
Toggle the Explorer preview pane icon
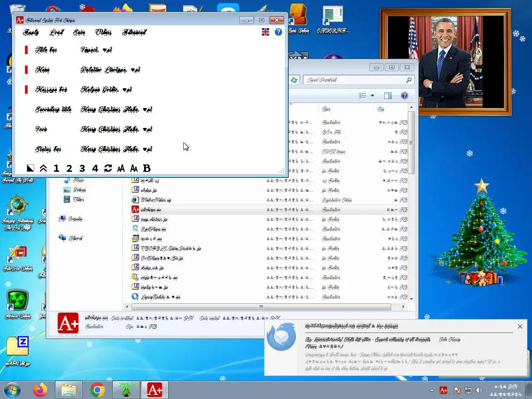388,96
